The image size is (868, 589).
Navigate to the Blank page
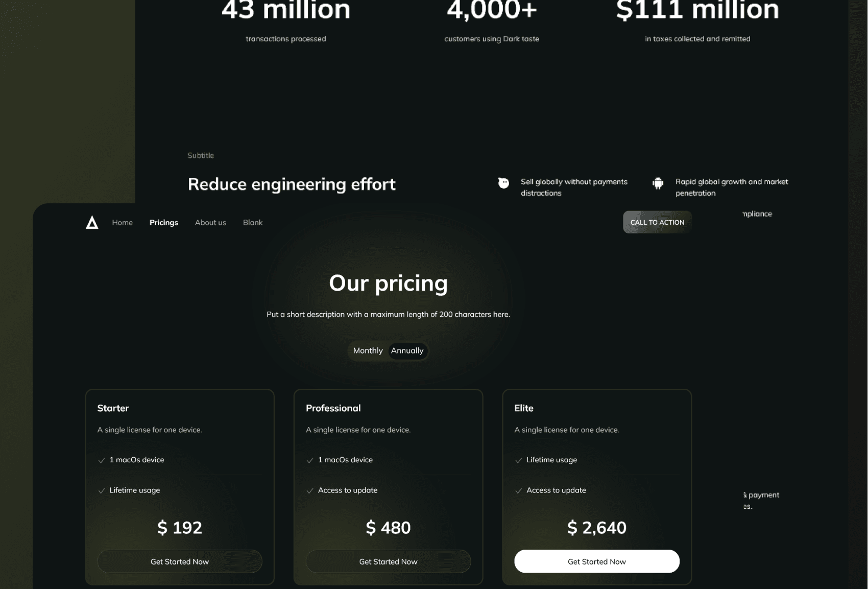tap(253, 223)
